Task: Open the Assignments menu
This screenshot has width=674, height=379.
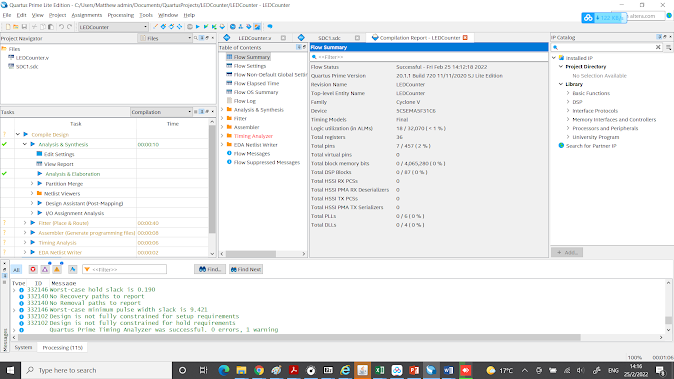Action: click(x=87, y=15)
